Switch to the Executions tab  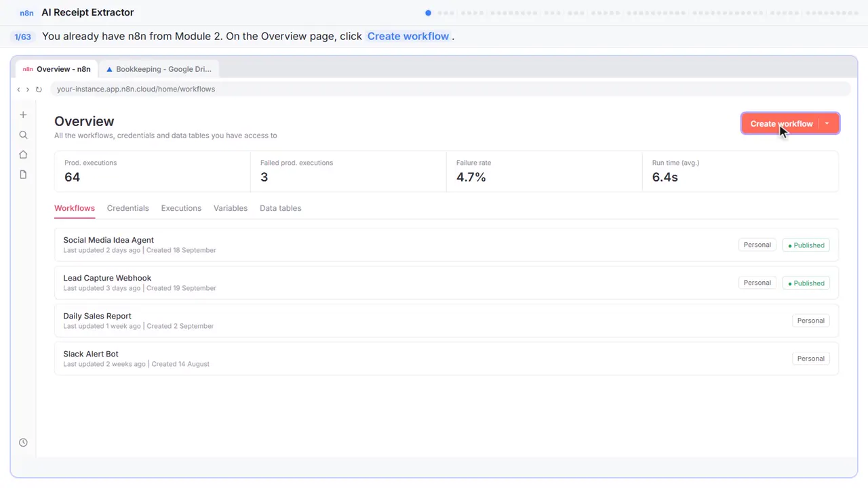click(x=181, y=208)
